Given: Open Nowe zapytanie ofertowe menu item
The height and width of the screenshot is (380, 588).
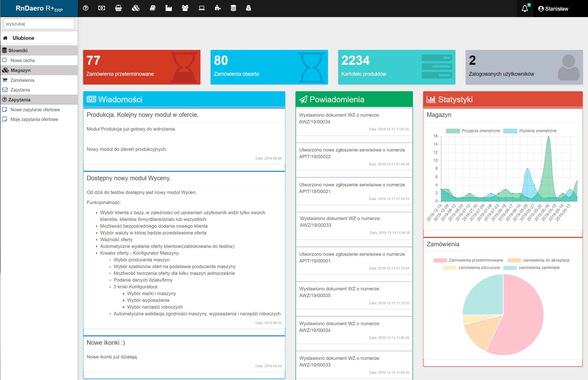Looking at the screenshot, I should (35, 110).
